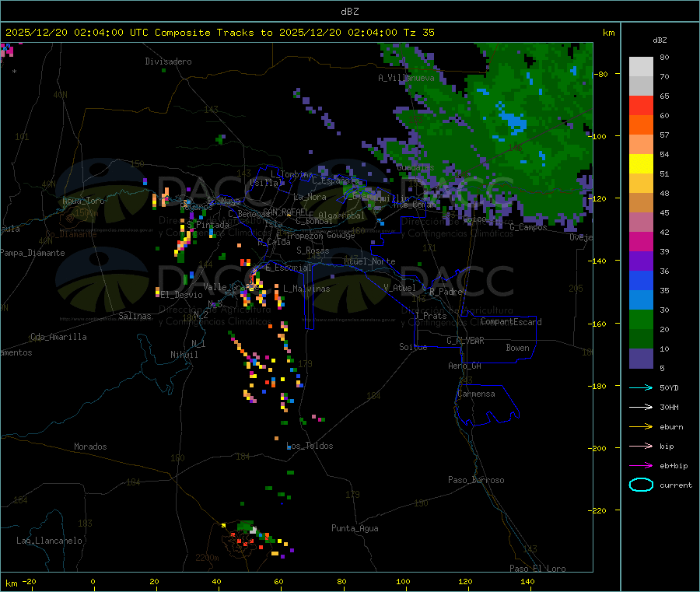Click the 50YD cyan arrow legend icon
The height and width of the screenshot is (592, 700).
point(641,387)
